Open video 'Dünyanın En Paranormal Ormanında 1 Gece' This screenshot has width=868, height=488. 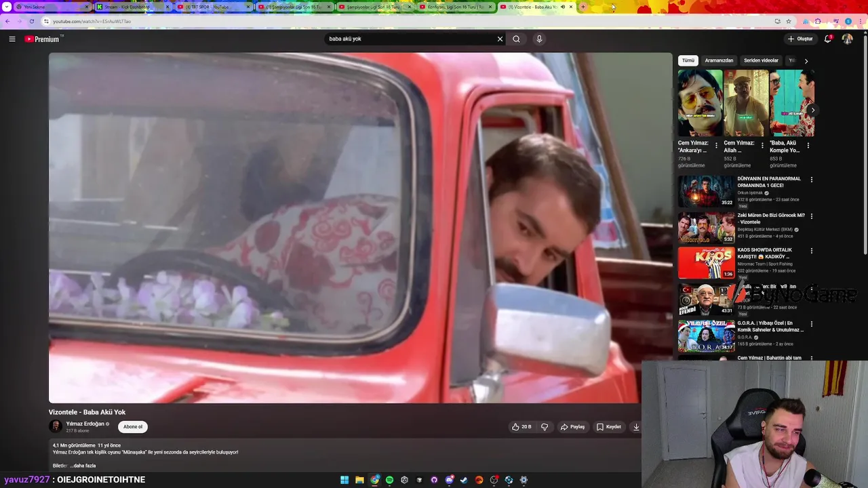pyautogui.click(x=707, y=191)
